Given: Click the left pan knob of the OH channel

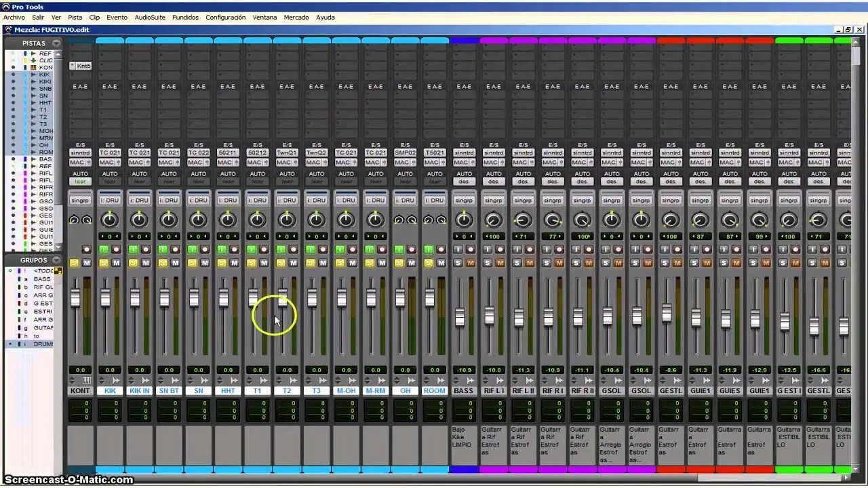Looking at the screenshot, I should (399, 220).
